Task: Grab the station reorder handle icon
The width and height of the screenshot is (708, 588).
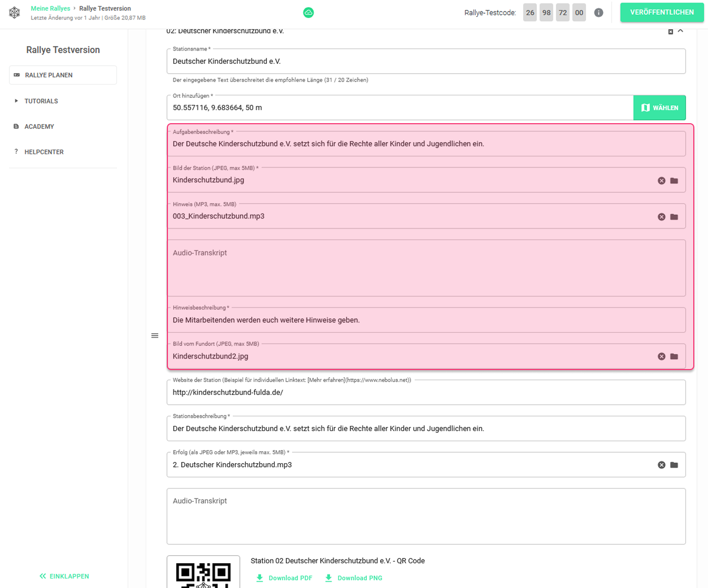Action: coord(155,335)
